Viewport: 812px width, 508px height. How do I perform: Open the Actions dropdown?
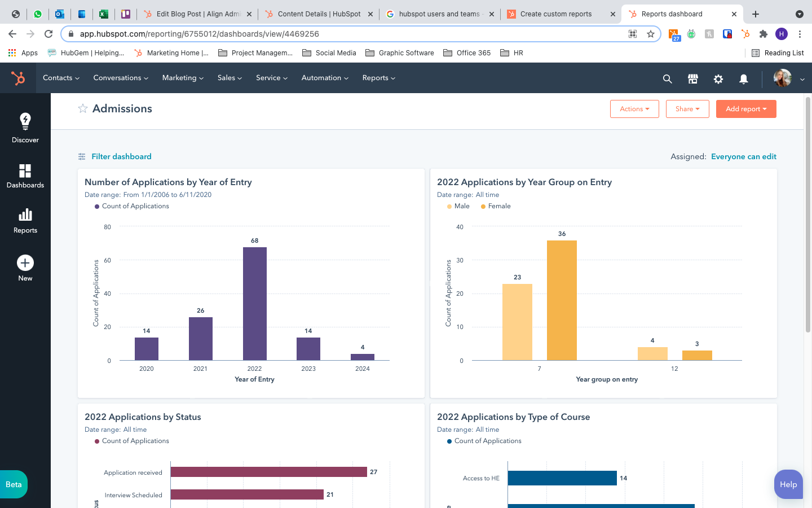634,109
